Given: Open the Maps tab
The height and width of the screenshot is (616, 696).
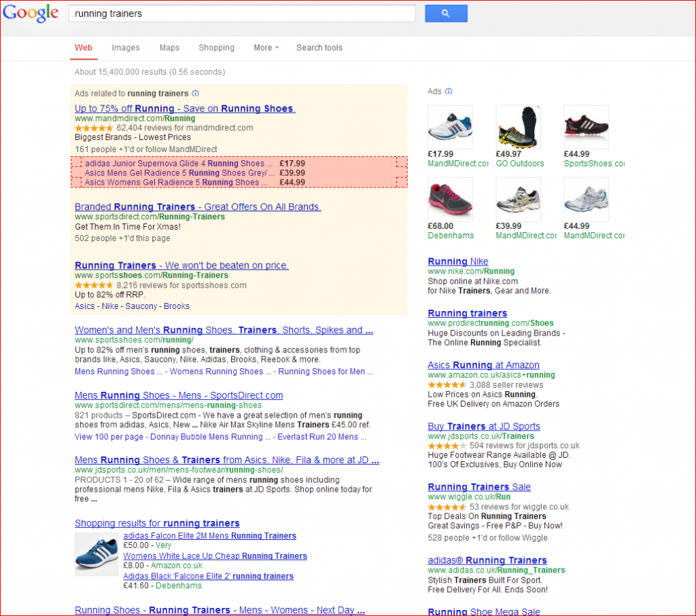Looking at the screenshot, I should click(x=169, y=48).
